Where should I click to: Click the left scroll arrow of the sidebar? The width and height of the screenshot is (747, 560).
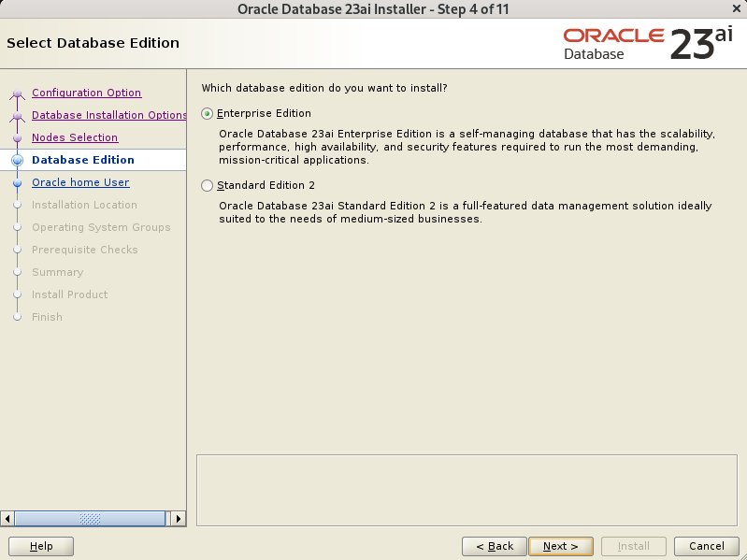pyautogui.click(x=7, y=519)
